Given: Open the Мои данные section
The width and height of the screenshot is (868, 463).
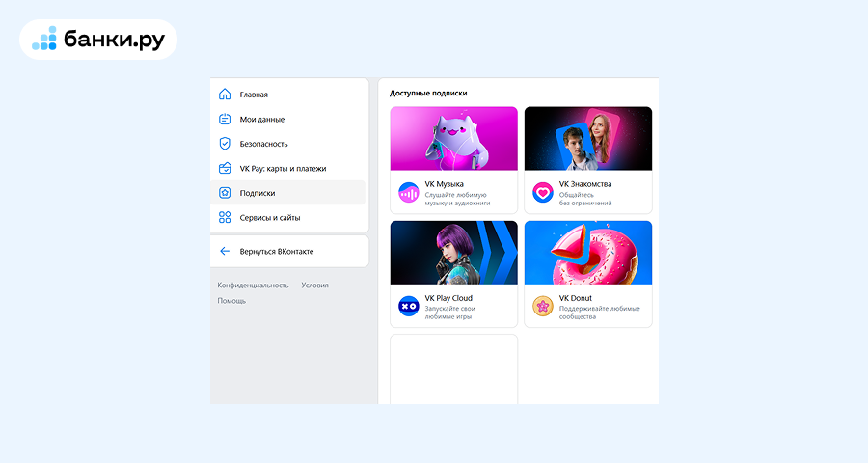Looking at the screenshot, I should coord(287,119).
